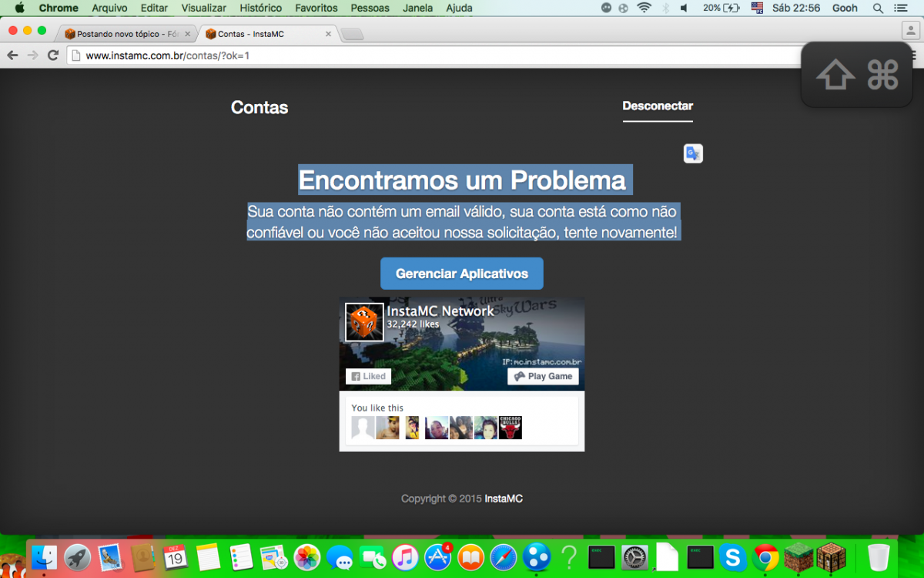
Task: Open Chrome profile avatar button
Action: click(911, 31)
